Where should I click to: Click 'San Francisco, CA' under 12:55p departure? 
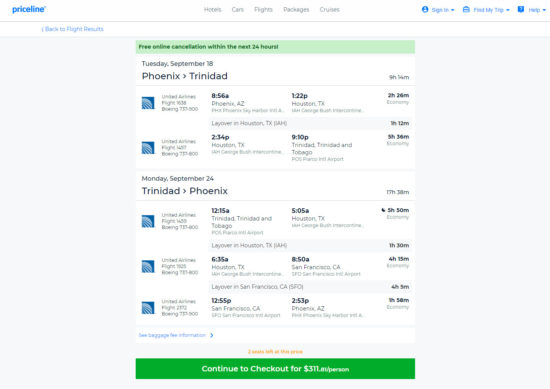[236, 308]
